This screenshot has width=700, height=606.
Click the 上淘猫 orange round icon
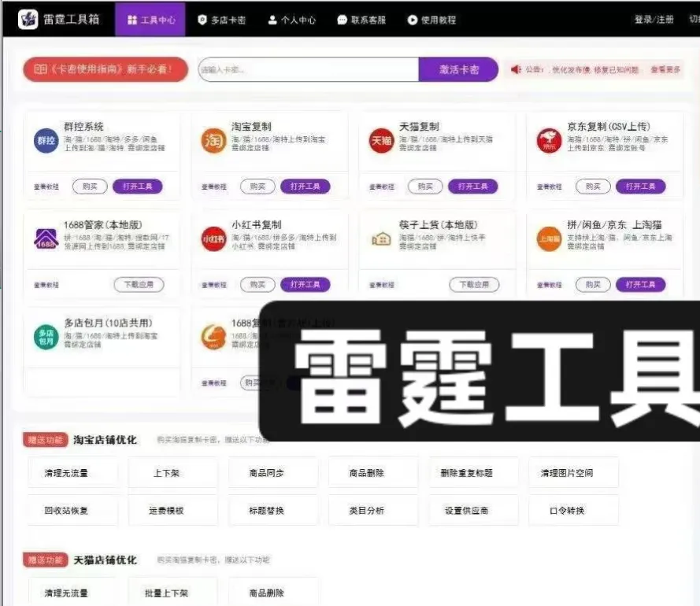pyautogui.click(x=549, y=238)
